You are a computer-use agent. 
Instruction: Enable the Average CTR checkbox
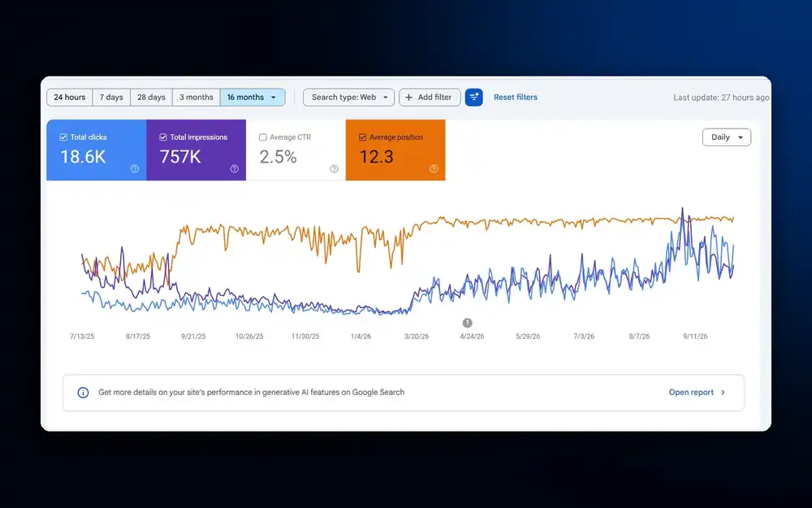[x=262, y=137]
